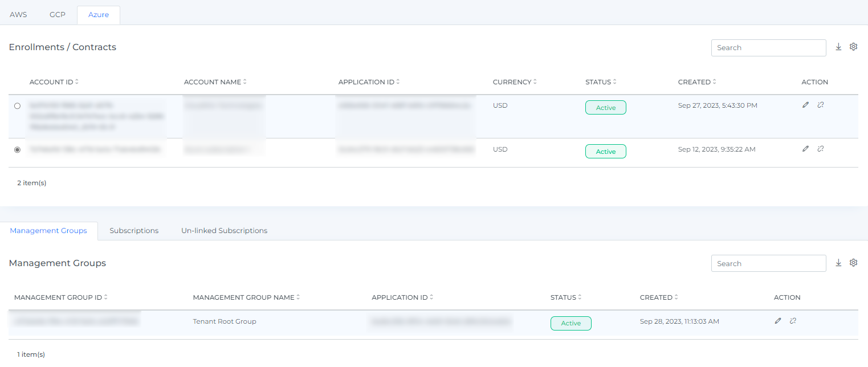Screen dimensions: 868x367
Task: Open the Subscriptions tab
Action: (x=134, y=231)
